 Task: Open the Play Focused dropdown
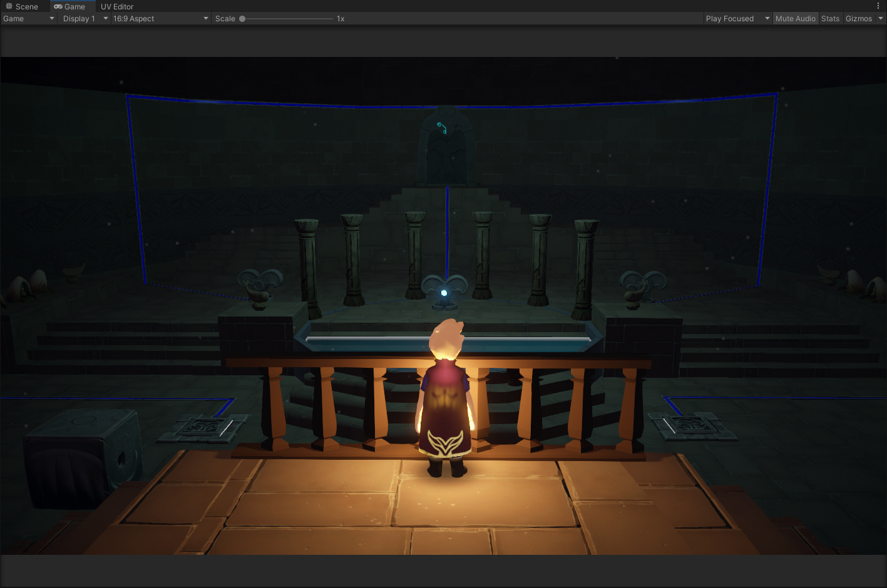[737, 19]
